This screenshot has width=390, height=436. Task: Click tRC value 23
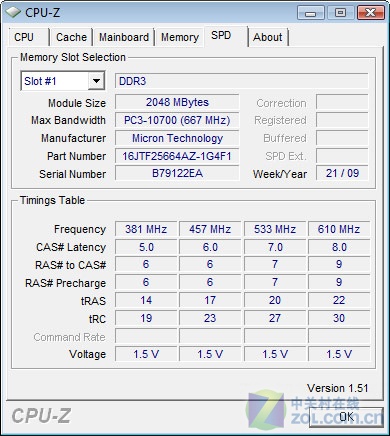[210, 318]
